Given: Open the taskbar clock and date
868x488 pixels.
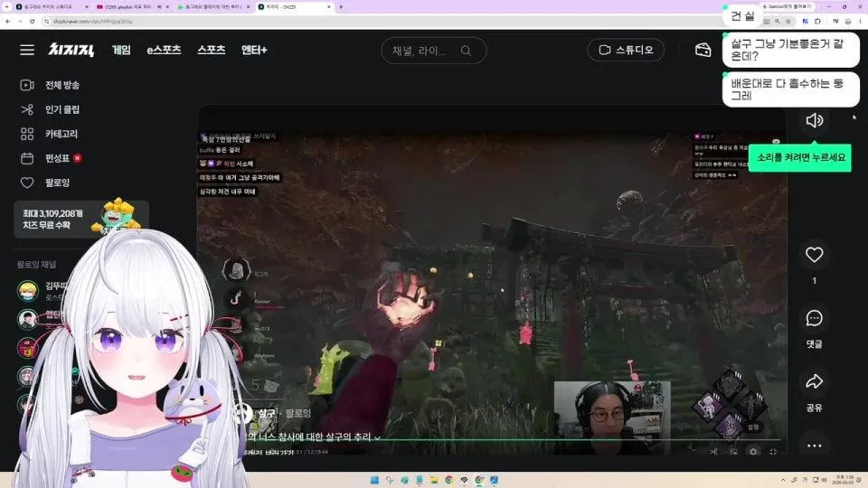Looking at the screenshot, I should 844,480.
